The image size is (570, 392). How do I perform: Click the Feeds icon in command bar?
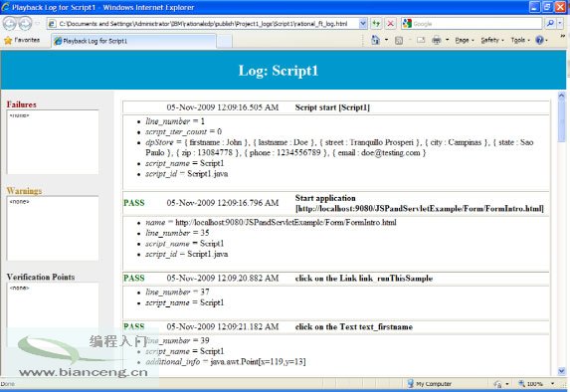click(399, 41)
